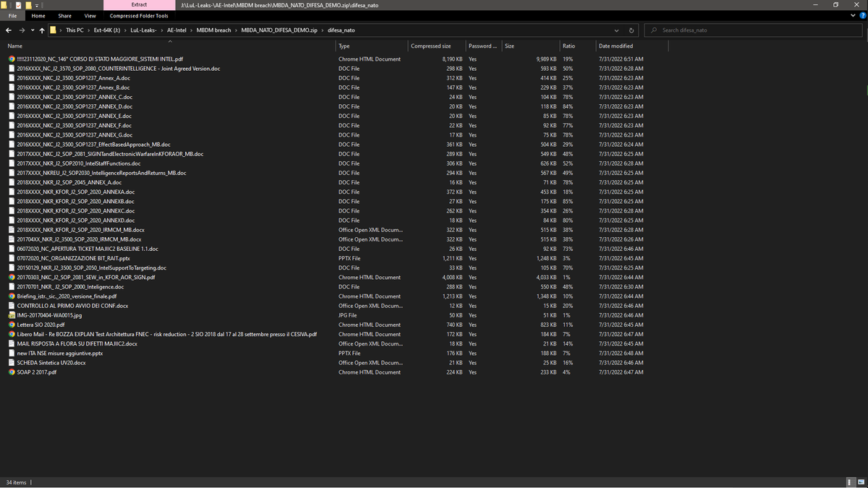
Task: Select file 2018XXXX_NKR_KFOR_J2_SOP_2020_ANNEXD.doc
Action: pos(75,221)
